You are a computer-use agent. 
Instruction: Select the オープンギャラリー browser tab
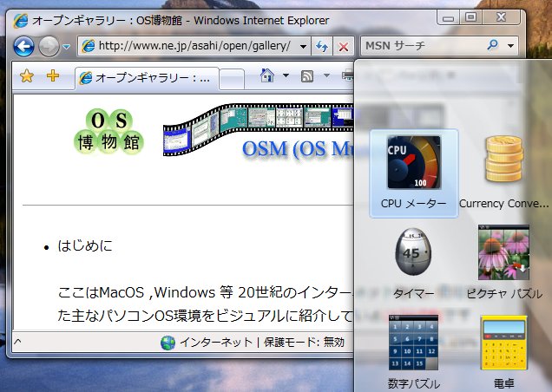coord(147,78)
